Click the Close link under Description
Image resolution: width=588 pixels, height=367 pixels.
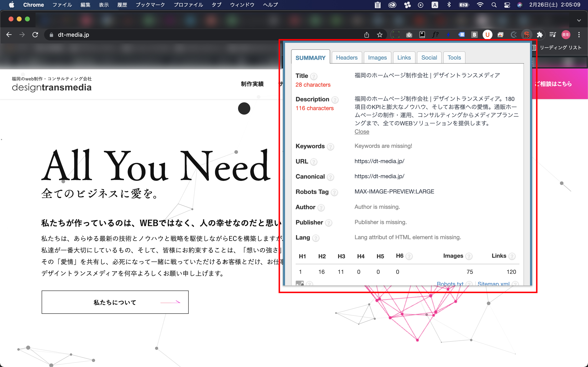coord(362,132)
